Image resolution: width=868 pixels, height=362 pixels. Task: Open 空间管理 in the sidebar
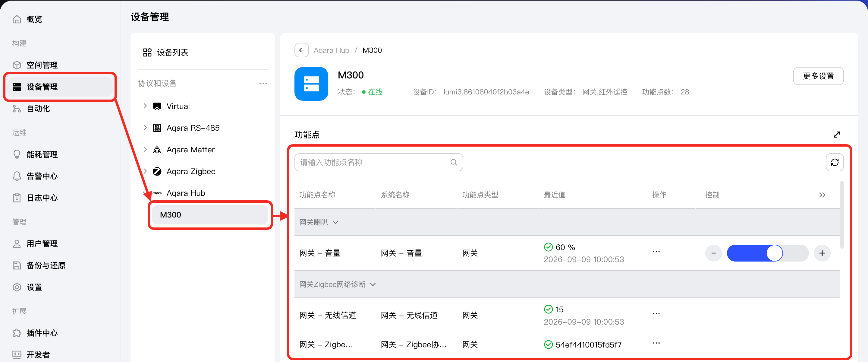point(35,65)
